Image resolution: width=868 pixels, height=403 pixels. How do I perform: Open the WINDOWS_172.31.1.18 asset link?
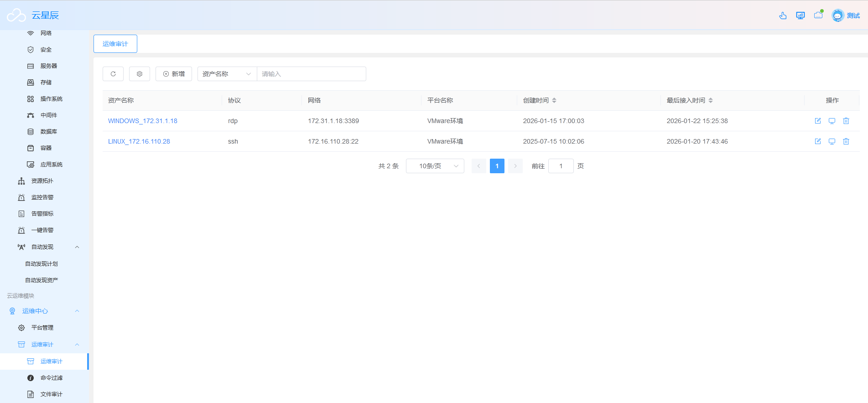pos(143,121)
